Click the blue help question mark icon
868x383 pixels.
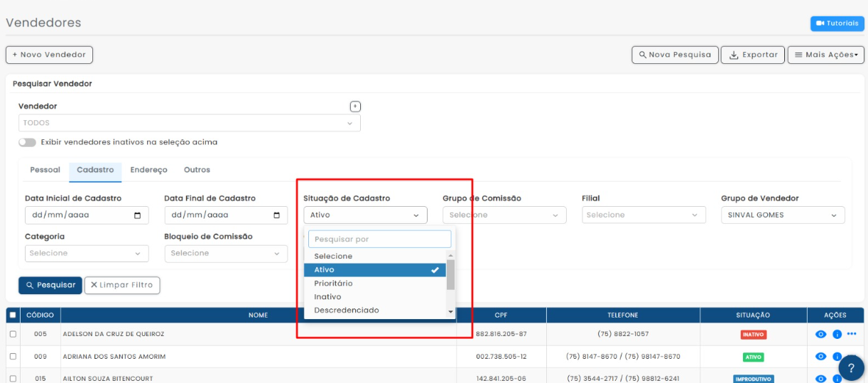851,367
